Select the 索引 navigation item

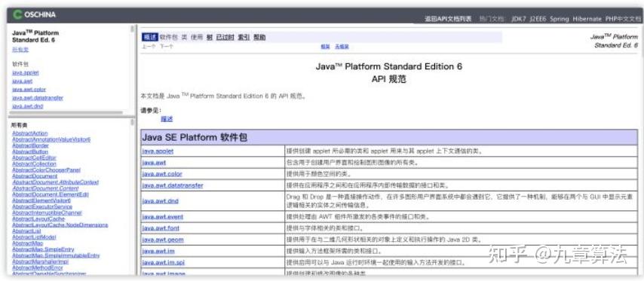click(244, 38)
